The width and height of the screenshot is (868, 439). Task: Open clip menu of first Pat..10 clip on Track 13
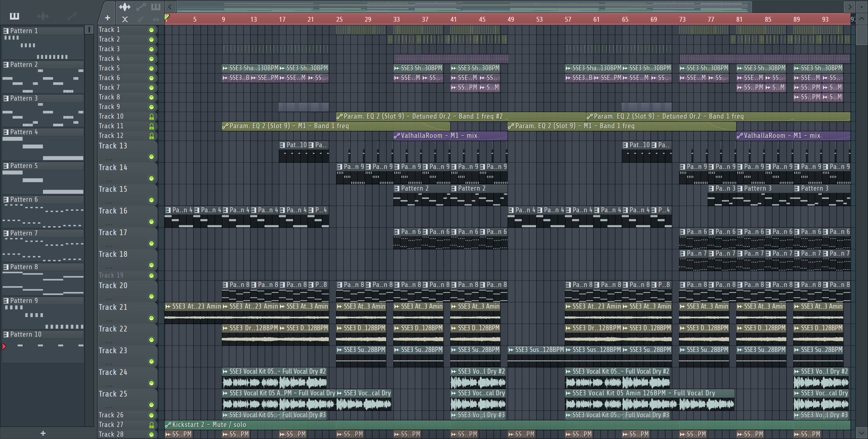pos(282,145)
